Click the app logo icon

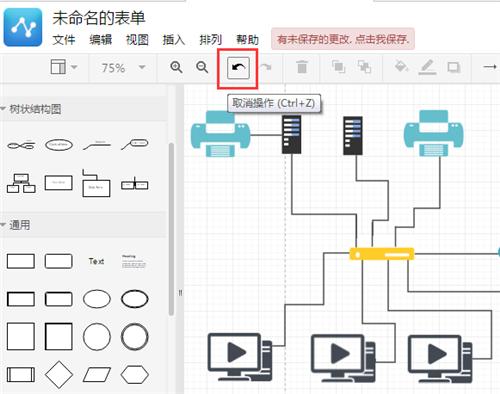pos(23,27)
